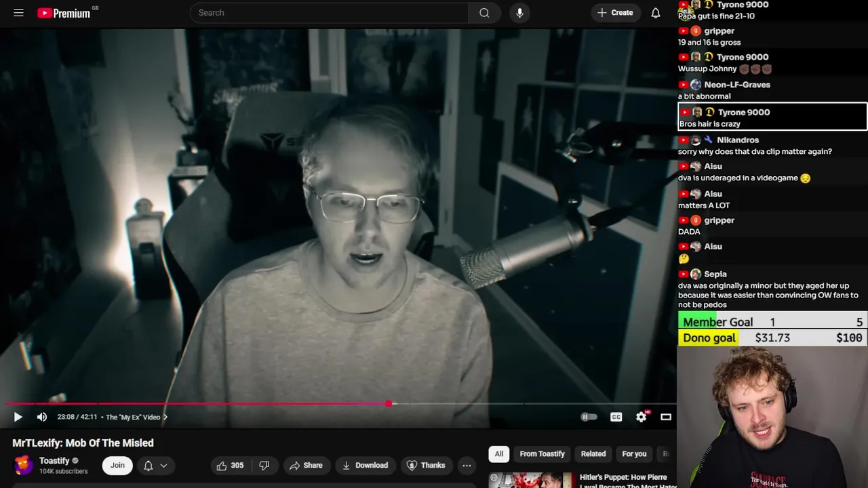The width and height of the screenshot is (868, 488).
Task: Select the From Toastify chip
Action: pos(542,454)
